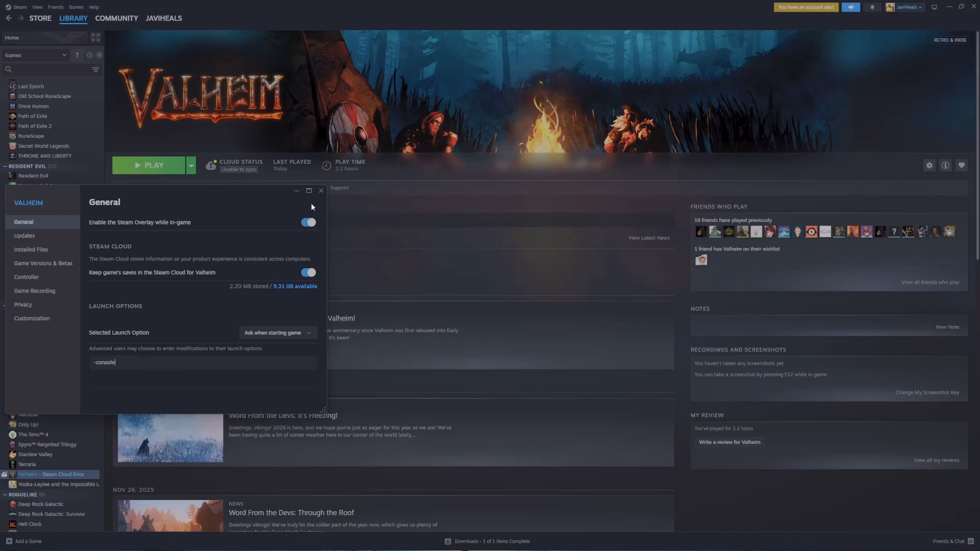Screen dimensions: 980x551
Task: Click the View Latest News link
Action: pos(649,238)
